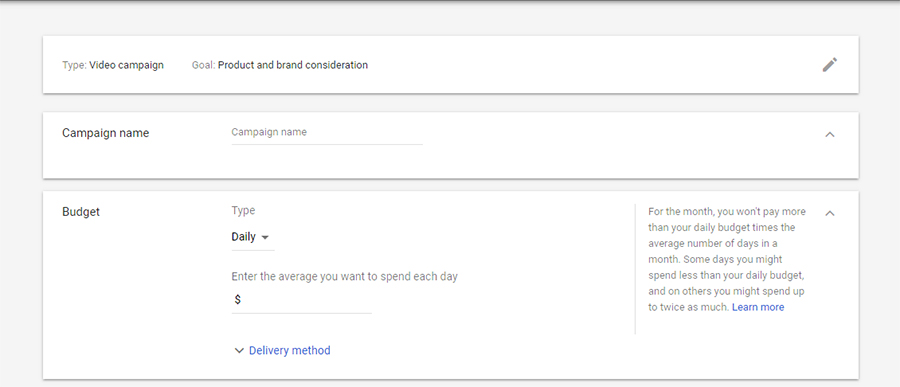Screen dimensions: 900x387
Task: Click the arrow next to Daily
Action: pyautogui.click(x=265, y=237)
